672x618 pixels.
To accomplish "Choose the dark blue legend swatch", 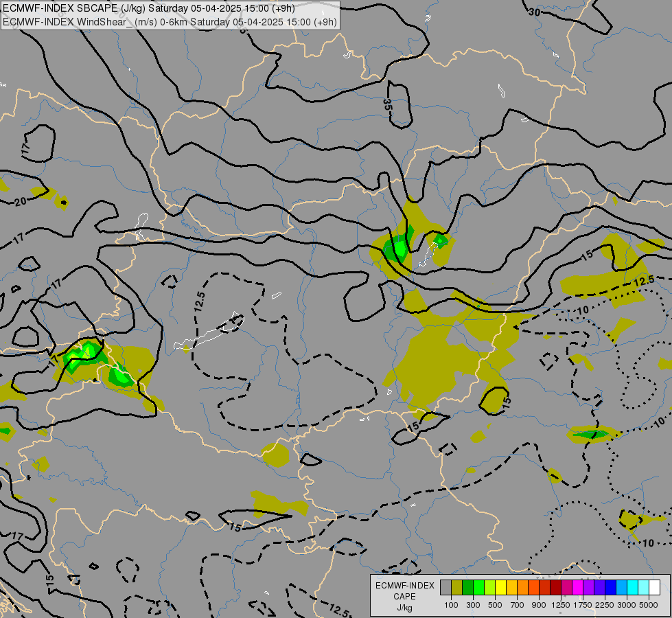I will click(x=610, y=588).
